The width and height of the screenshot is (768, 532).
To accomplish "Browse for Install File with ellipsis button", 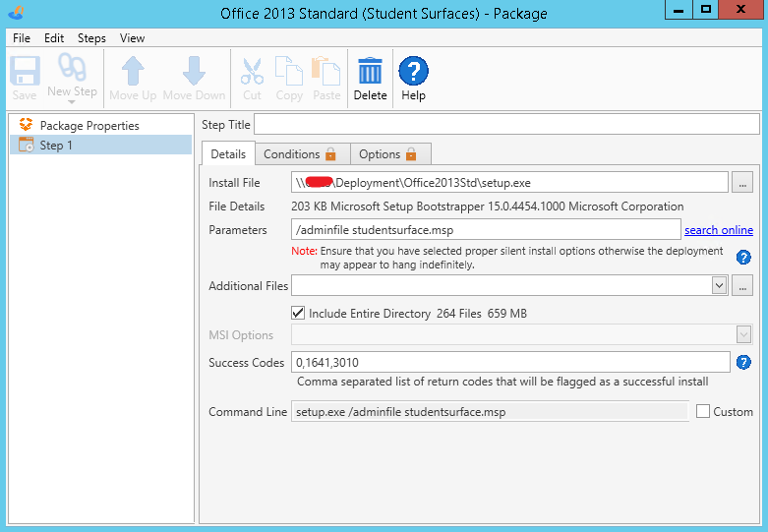I will 742,183.
